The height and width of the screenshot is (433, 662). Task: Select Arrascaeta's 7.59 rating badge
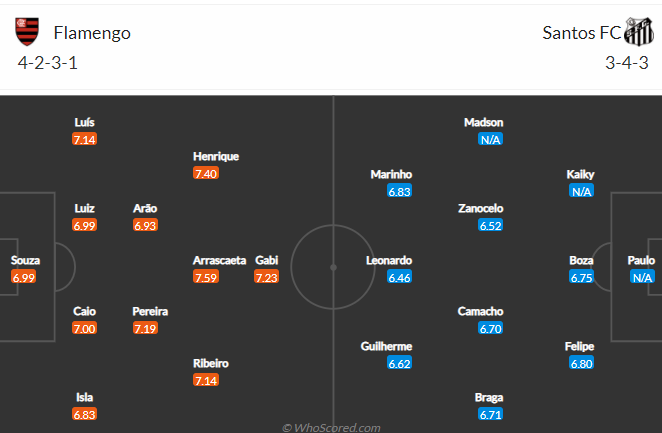pos(206,277)
